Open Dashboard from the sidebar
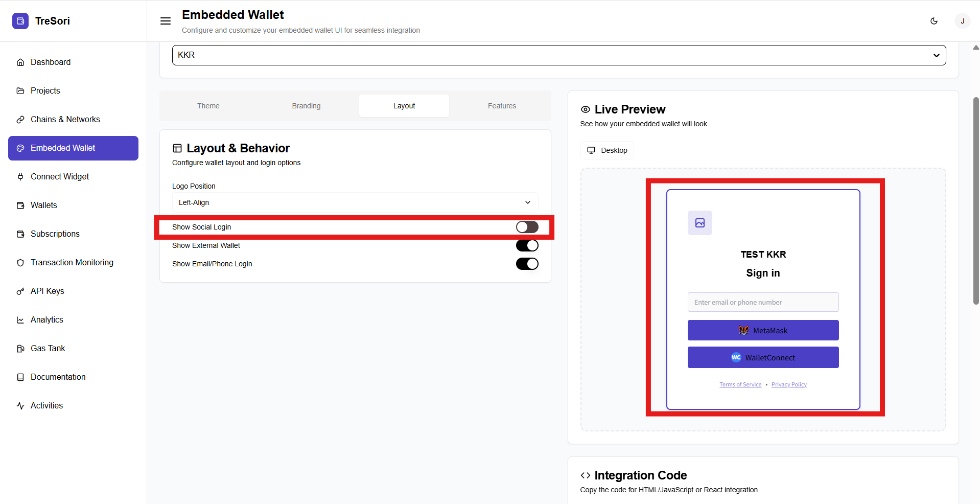Image resolution: width=980 pixels, height=504 pixels. click(x=51, y=62)
